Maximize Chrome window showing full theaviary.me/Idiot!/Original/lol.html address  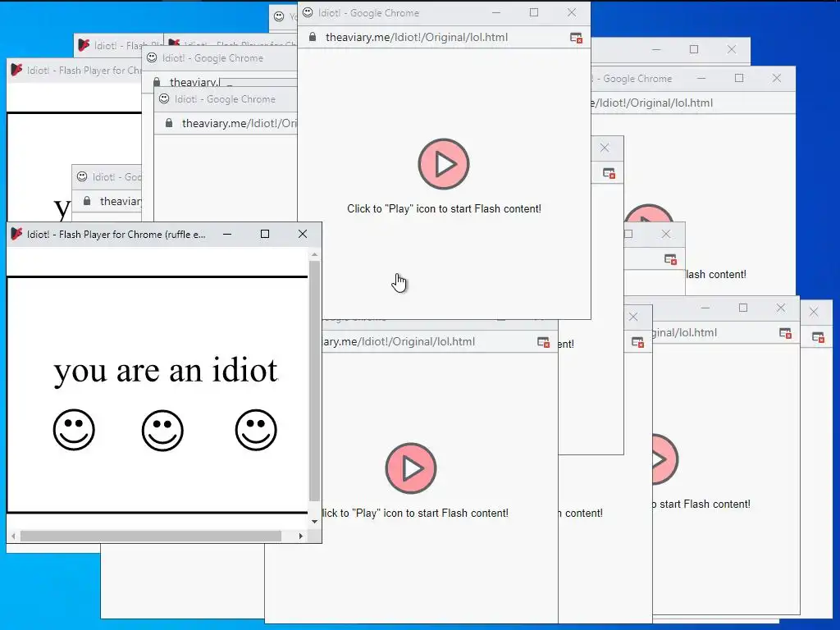tap(534, 12)
